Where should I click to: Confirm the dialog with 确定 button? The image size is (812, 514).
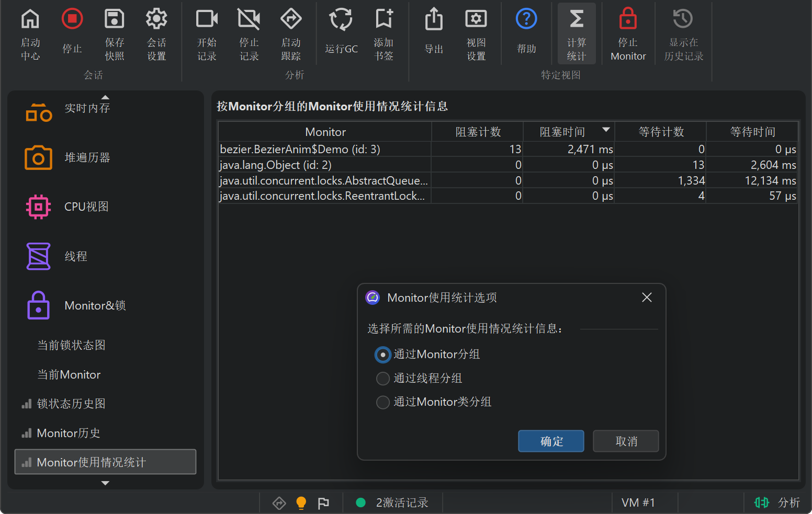(551, 441)
